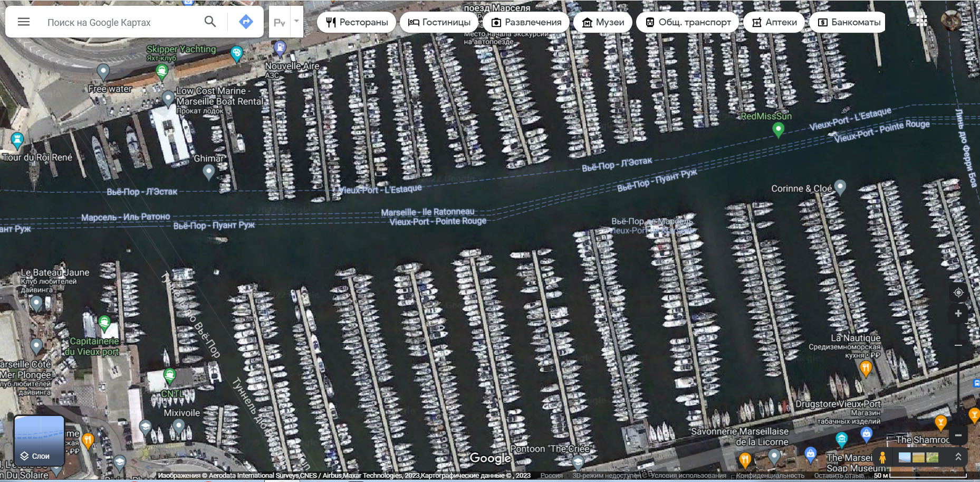Select the CNTL green ferry pin

pos(169,376)
